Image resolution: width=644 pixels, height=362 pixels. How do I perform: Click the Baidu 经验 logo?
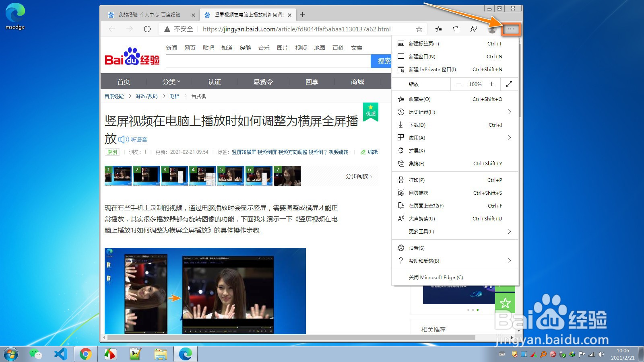click(x=132, y=57)
